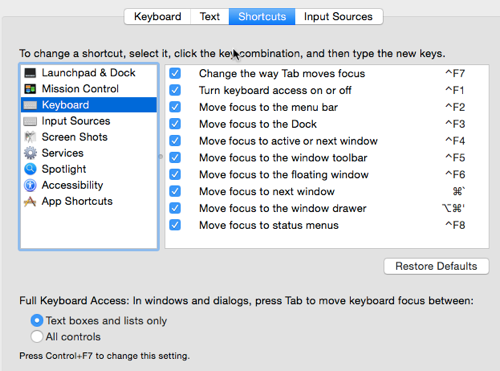Click the ^F2 key combination

455,107
